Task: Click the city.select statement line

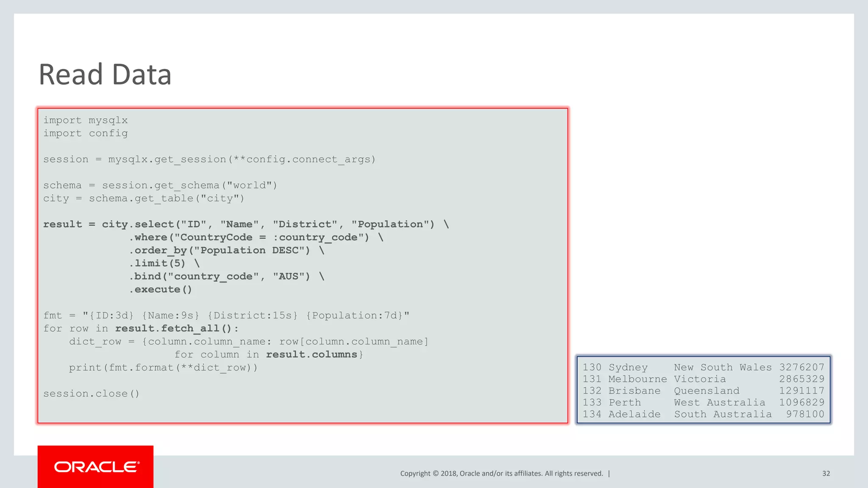Action: point(245,224)
